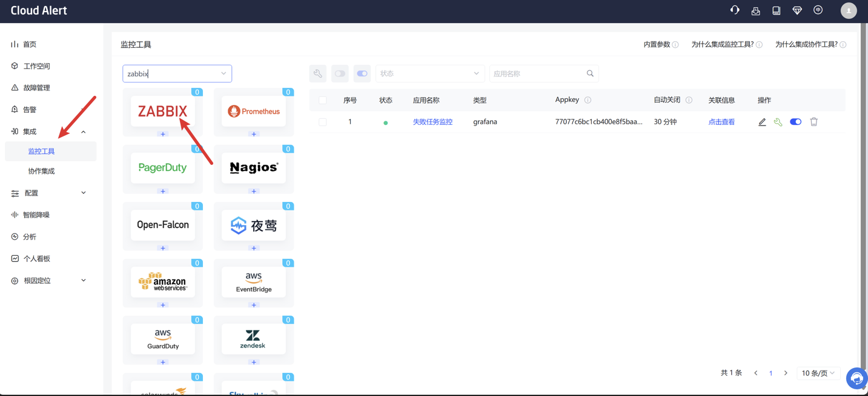Delete 失败任务监控 with trash icon
This screenshot has height=396, width=868.
[814, 122]
